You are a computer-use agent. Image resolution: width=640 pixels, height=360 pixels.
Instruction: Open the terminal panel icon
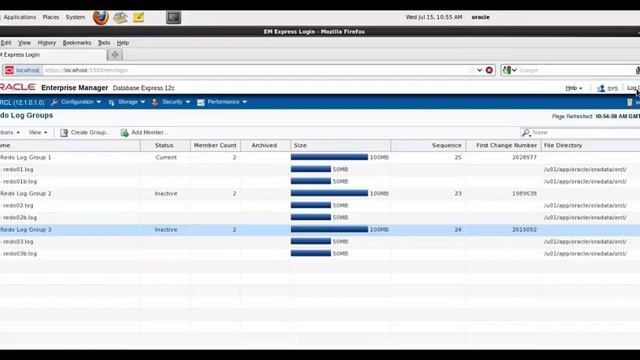173,18
